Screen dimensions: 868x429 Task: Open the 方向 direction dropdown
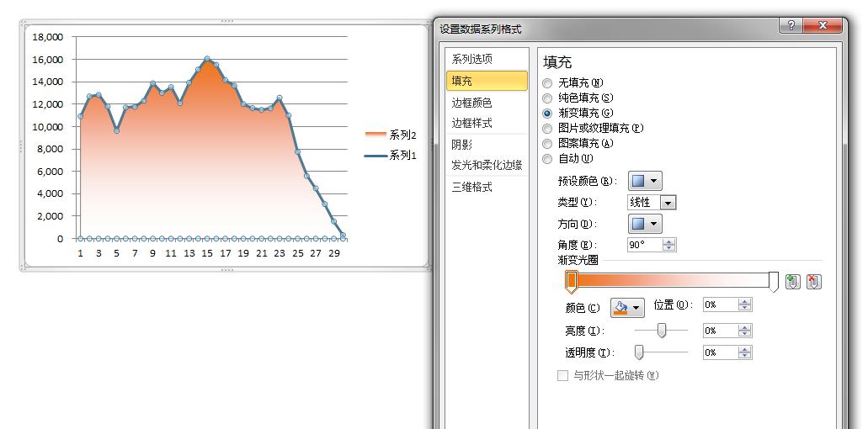coord(645,224)
